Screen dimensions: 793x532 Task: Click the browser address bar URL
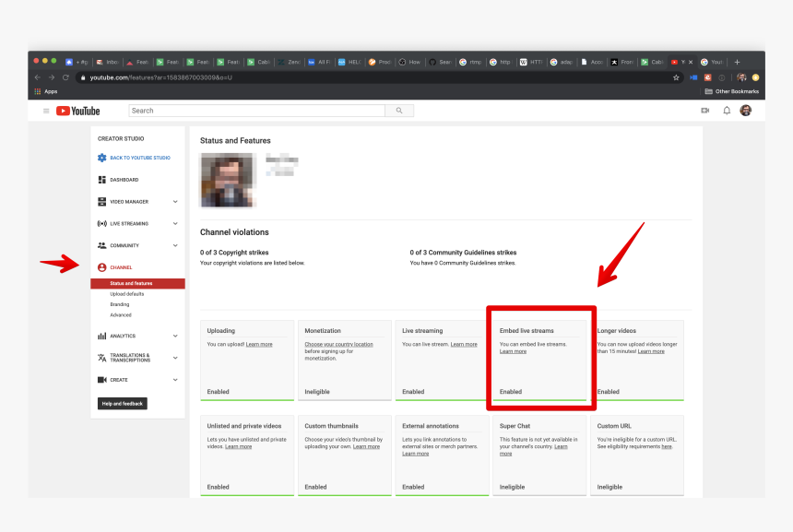click(x=160, y=77)
